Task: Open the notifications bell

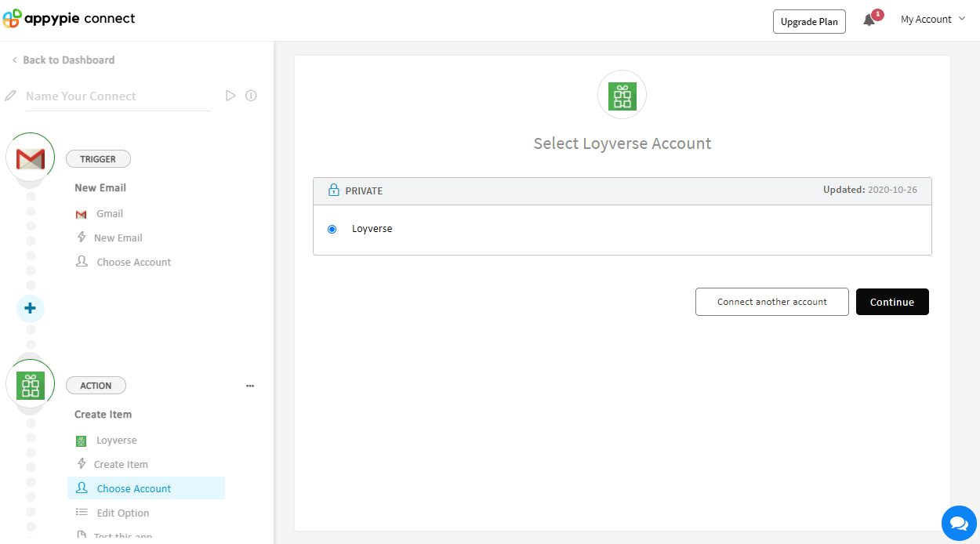Action: click(869, 20)
